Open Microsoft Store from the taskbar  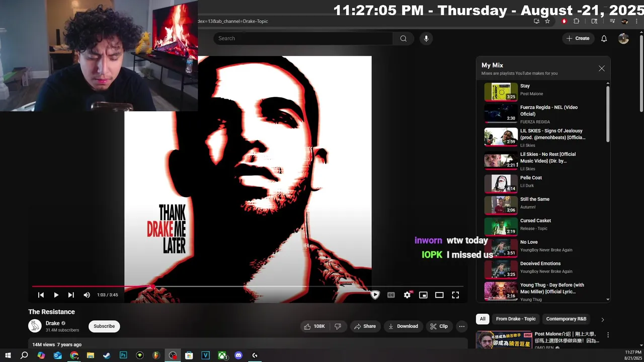tap(189, 355)
